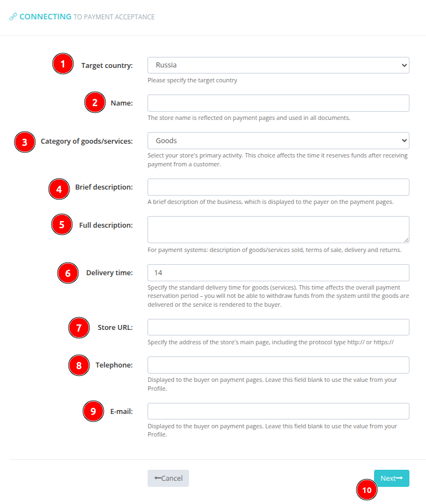The height and width of the screenshot is (504, 426).
Task: Click annotation marker 10 under Next button
Action: click(366, 490)
